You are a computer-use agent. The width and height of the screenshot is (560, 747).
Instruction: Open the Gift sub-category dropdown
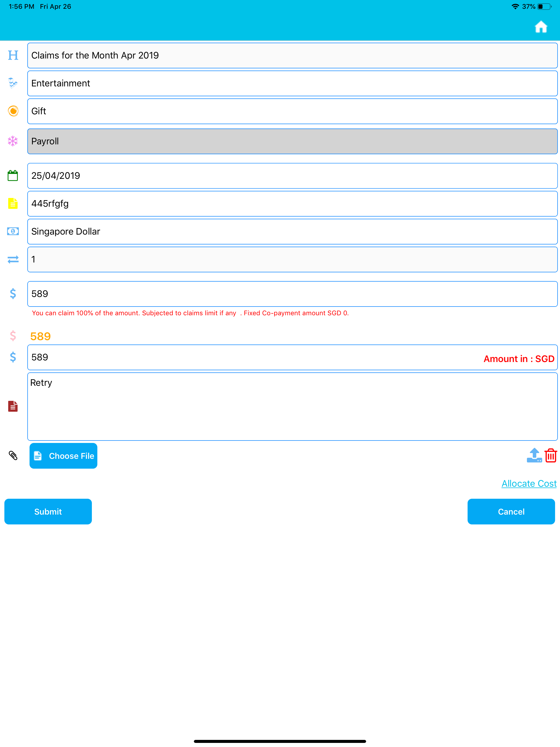coord(293,111)
